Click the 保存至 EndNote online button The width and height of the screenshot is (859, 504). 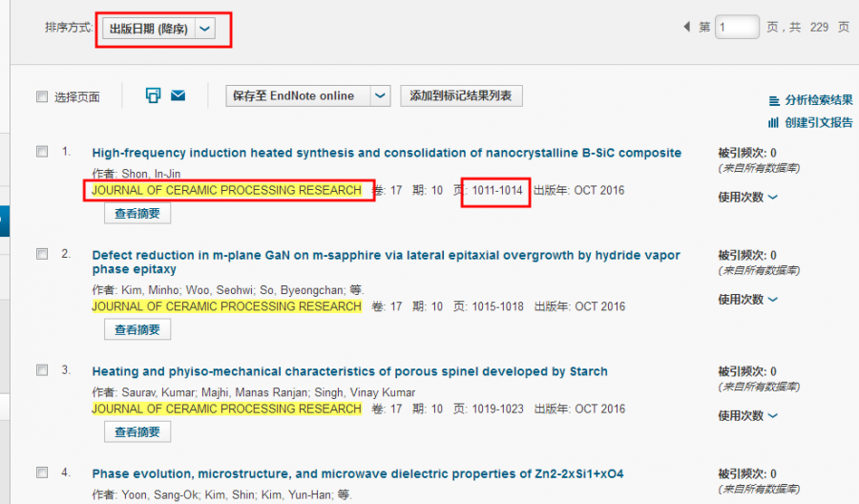click(298, 95)
